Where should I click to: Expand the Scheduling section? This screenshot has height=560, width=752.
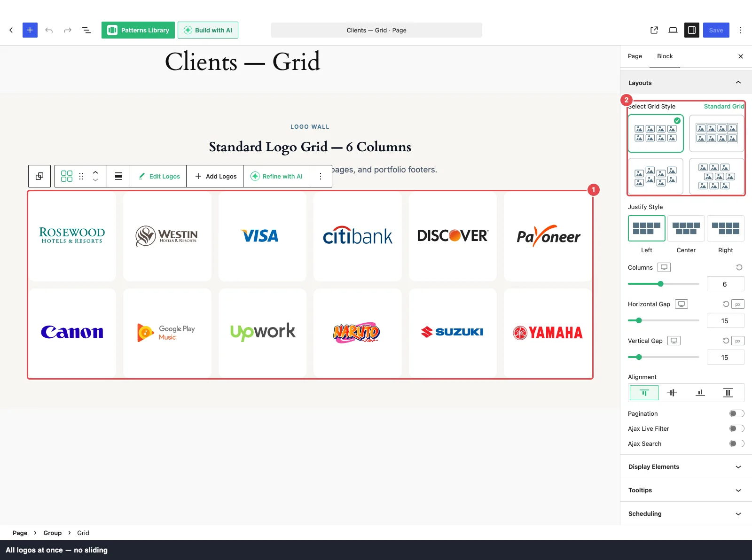coord(686,513)
